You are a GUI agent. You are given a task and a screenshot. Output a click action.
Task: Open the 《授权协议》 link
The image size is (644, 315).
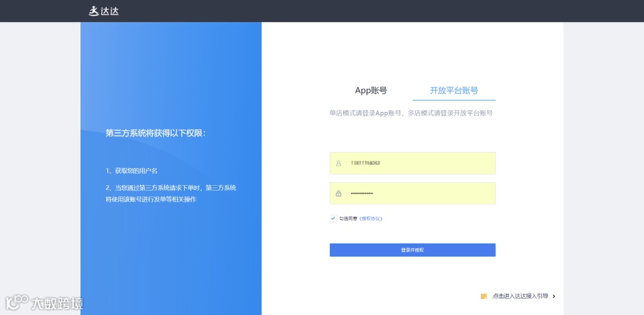click(371, 219)
